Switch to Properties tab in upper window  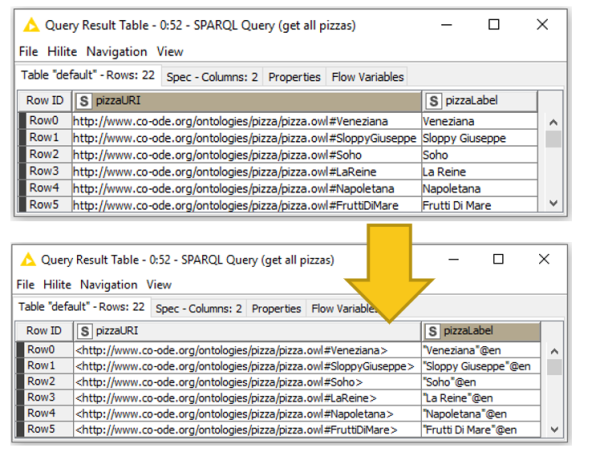(x=294, y=77)
